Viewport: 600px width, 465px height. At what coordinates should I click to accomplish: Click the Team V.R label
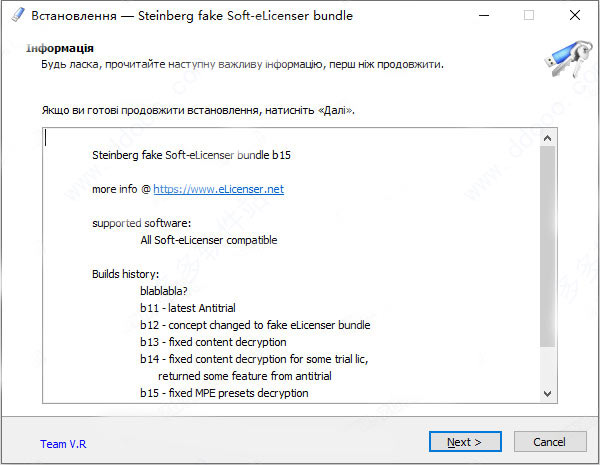(61, 443)
